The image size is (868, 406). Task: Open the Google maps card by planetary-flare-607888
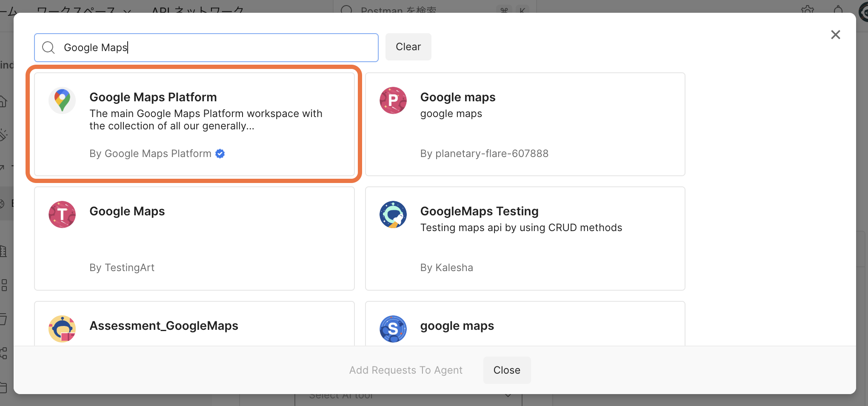pyautogui.click(x=525, y=124)
